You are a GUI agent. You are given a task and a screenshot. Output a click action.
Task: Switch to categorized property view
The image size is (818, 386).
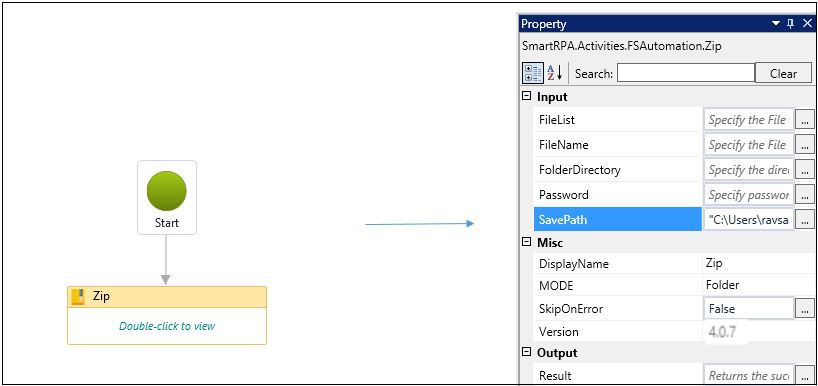coord(532,74)
